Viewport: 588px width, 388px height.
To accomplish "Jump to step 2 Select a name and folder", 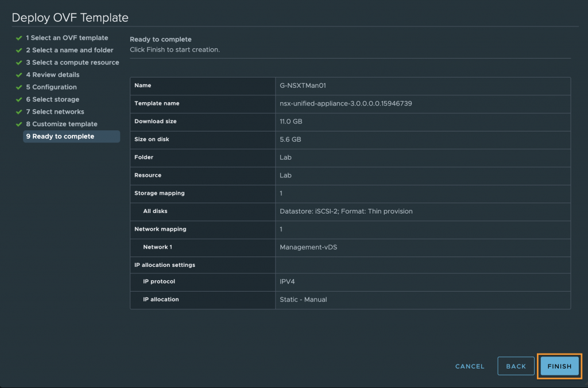I will (69, 51).
